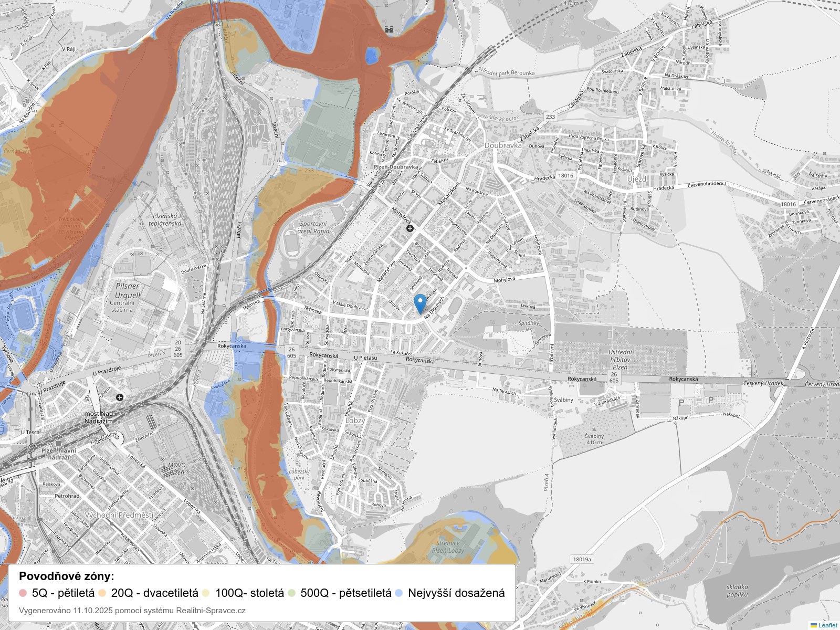This screenshot has width=840, height=630.
Task: Click the Realitni-Spravce.cz text in legend
Action: (211, 610)
